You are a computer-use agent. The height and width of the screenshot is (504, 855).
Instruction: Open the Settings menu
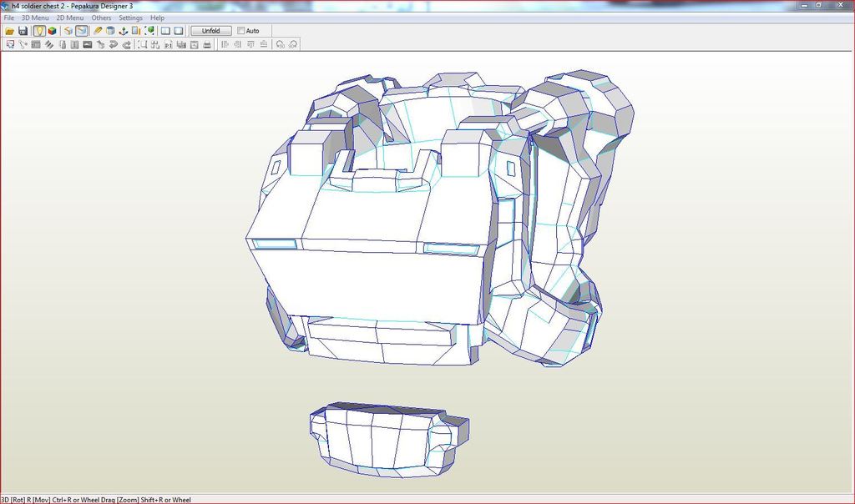pos(130,18)
